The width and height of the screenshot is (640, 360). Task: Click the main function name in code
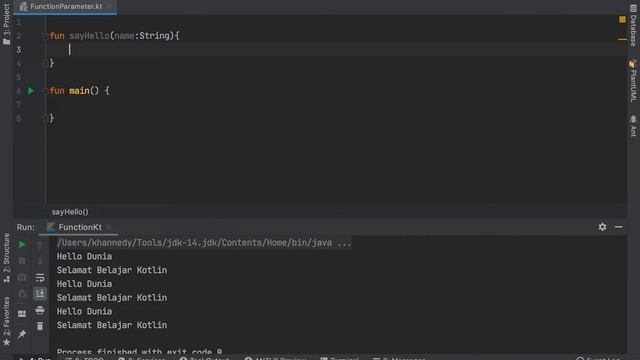79,91
